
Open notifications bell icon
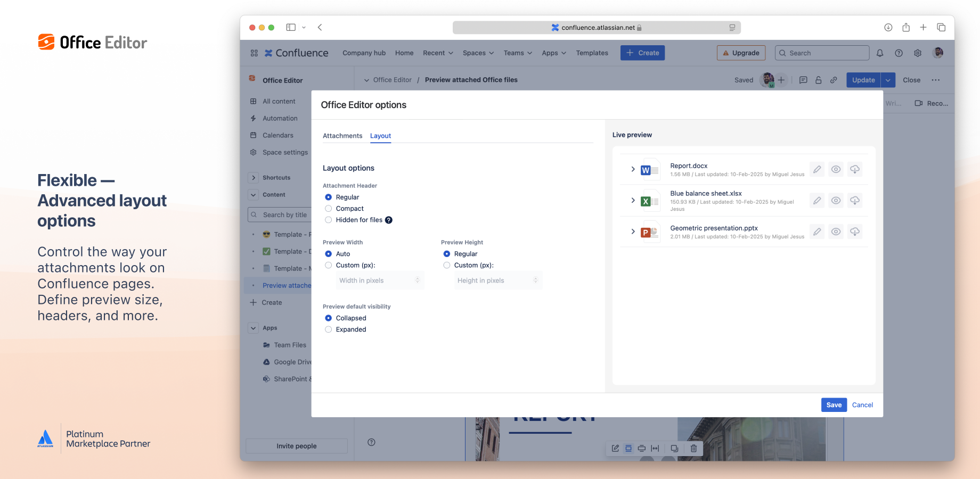click(x=880, y=53)
